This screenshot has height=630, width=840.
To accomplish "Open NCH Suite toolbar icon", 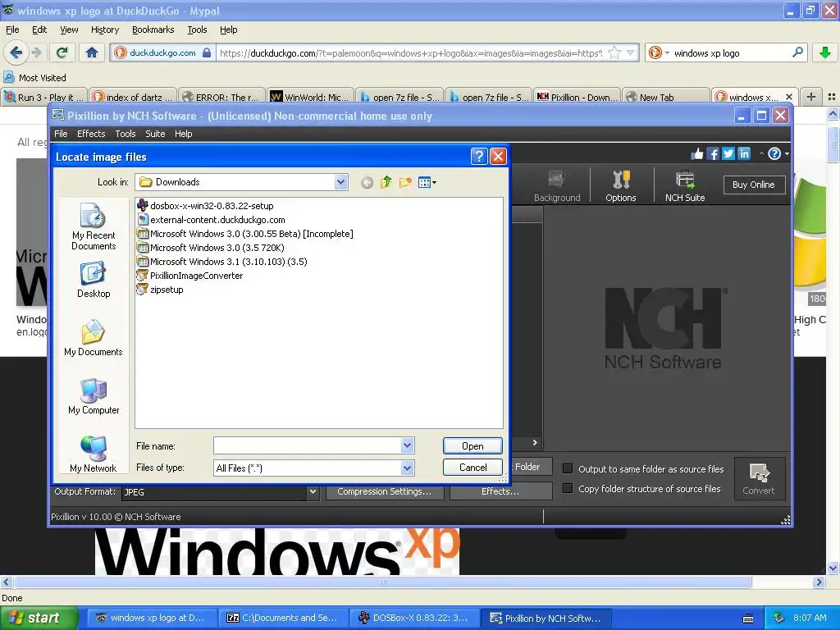I will pos(685,186).
